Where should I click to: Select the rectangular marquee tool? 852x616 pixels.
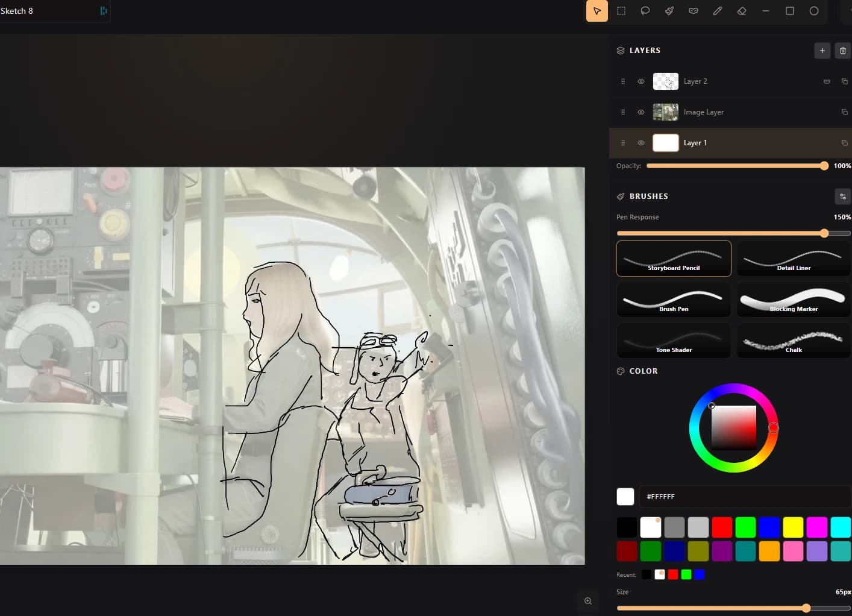pos(621,10)
